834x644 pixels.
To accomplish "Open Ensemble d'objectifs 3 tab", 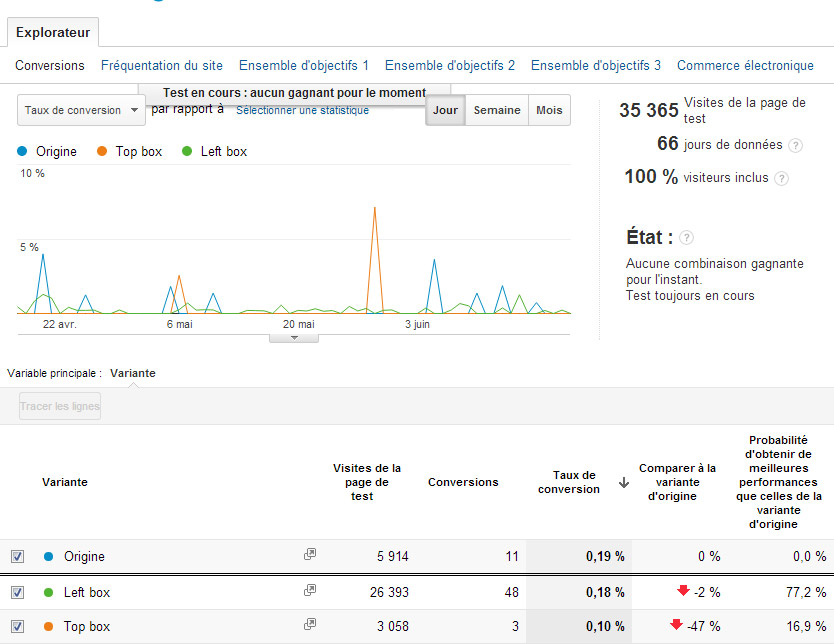I will click(x=596, y=65).
